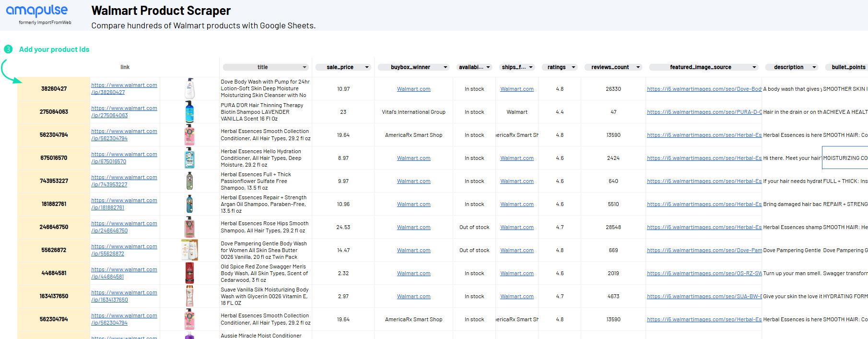
Task: Open SUA-BW image source URL
Action: 704,296
